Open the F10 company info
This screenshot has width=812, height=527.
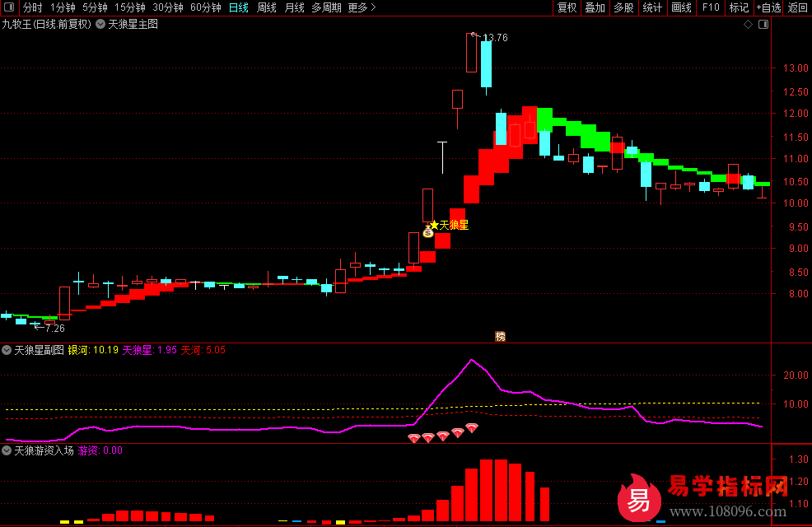[710, 7]
